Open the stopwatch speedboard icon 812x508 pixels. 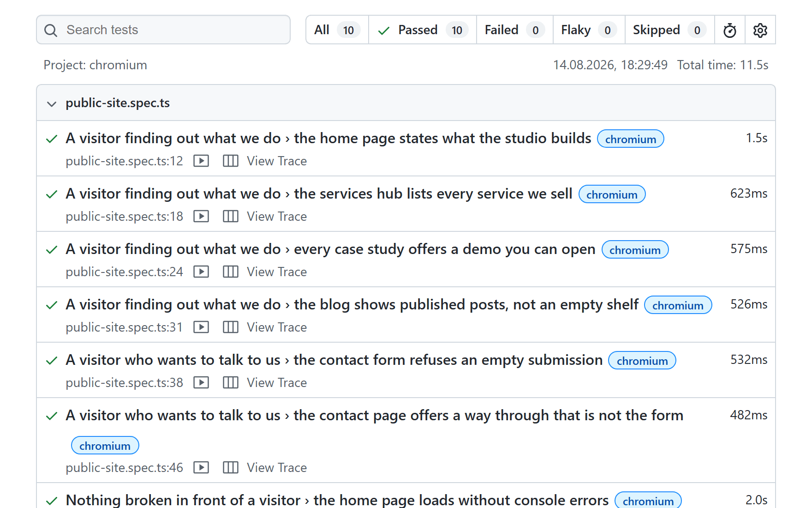730,30
